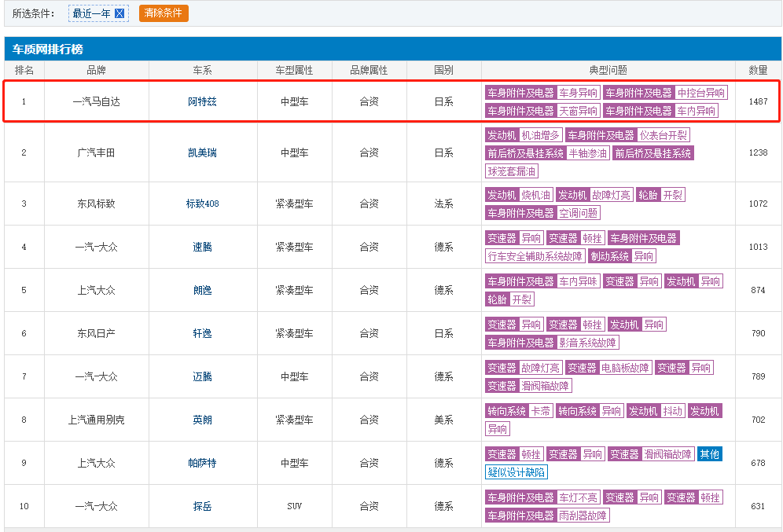Open the 探岳 car series link
This screenshot has height=532, width=783.
(x=202, y=507)
